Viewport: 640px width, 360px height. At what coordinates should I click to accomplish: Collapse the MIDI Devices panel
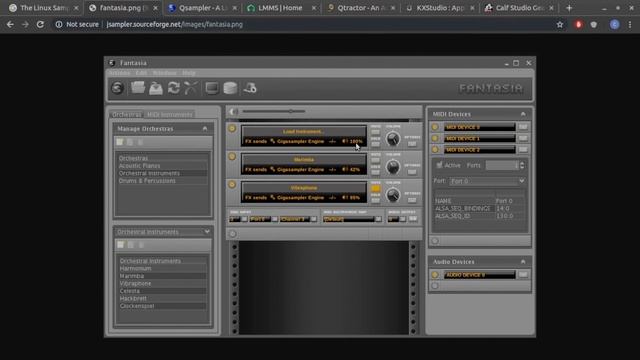coord(523,114)
